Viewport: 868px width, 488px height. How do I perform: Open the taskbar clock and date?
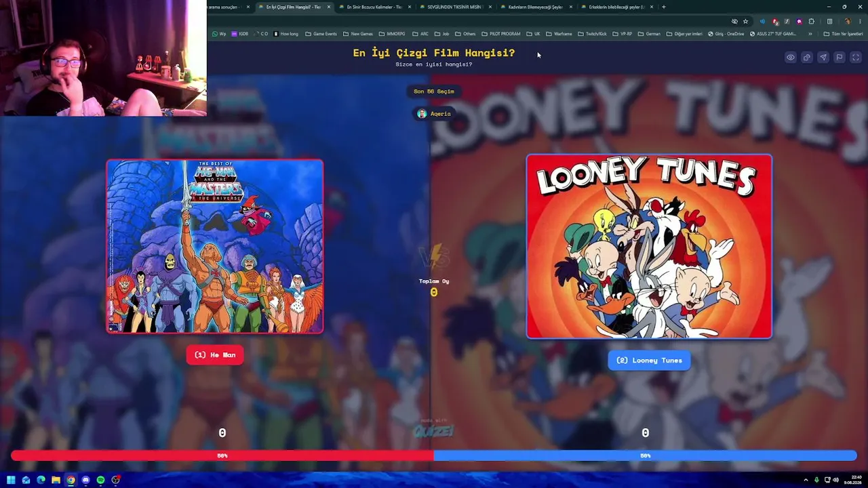pyautogui.click(x=853, y=480)
